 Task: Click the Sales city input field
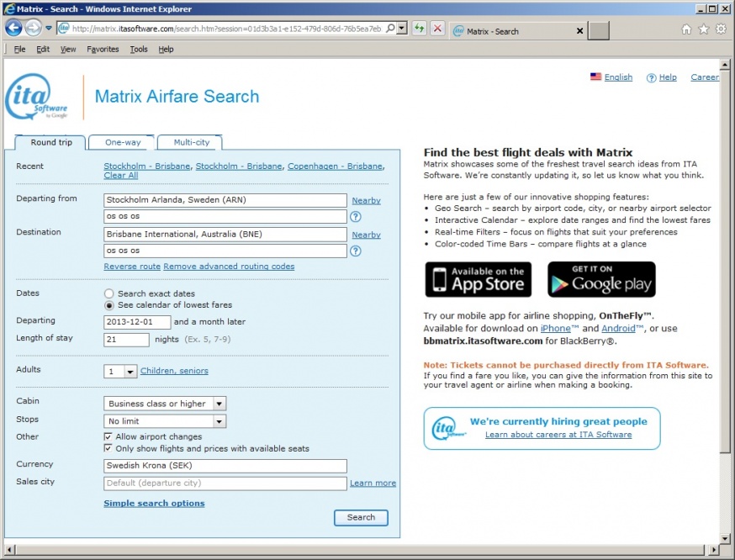coord(225,483)
